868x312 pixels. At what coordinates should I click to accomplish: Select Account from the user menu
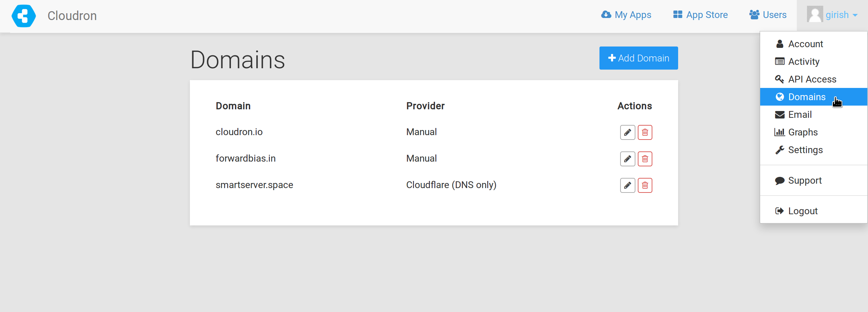point(805,44)
